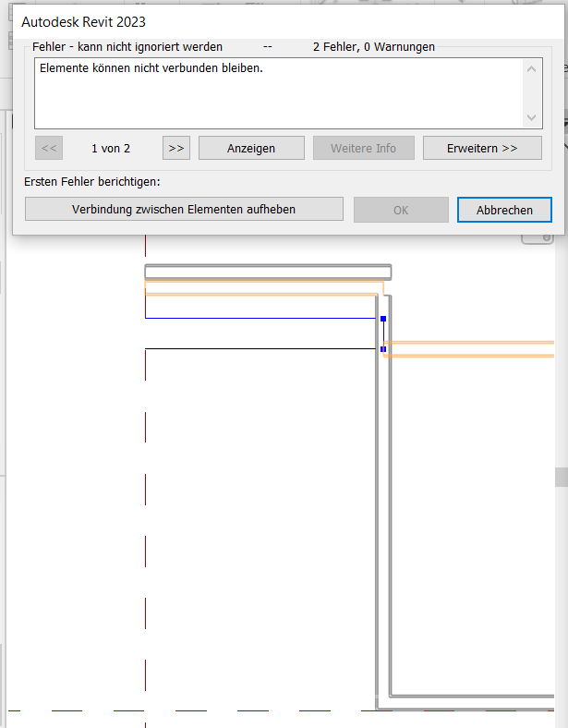Cancel the dialog with Abbrechen
Image resolution: width=568 pixels, height=728 pixels.
[504, 210]
